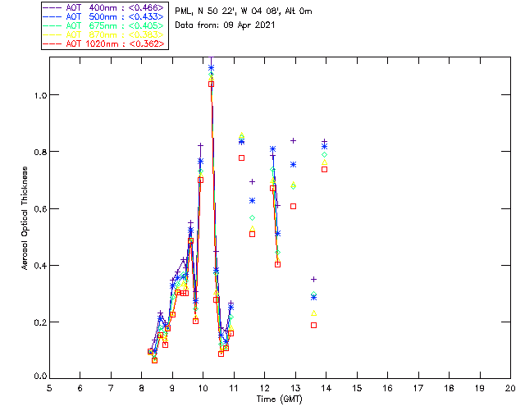The width and height of the screenshot is (525, 420).
Task: Click the red square peak marker near 1.04
Action: [x=211, y=84]
